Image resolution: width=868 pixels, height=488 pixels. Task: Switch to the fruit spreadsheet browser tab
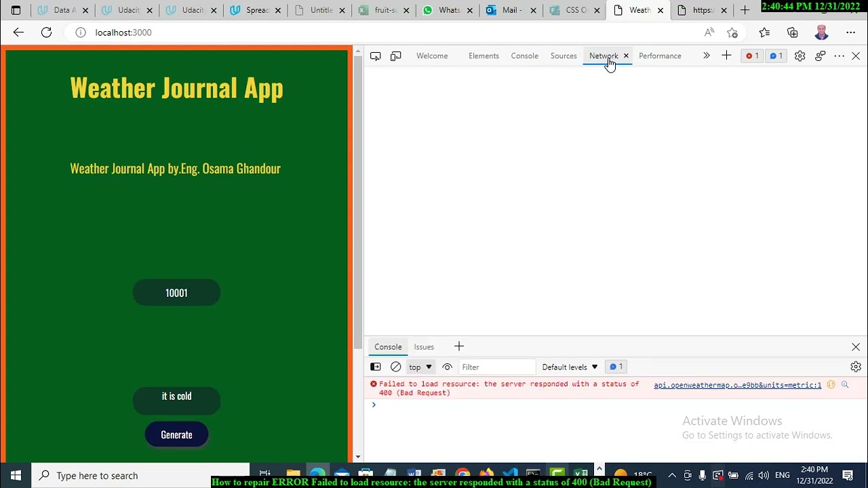384,10
